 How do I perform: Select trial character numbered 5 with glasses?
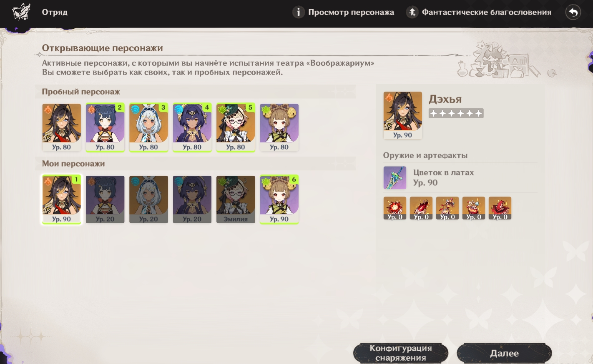pos(236,127)
